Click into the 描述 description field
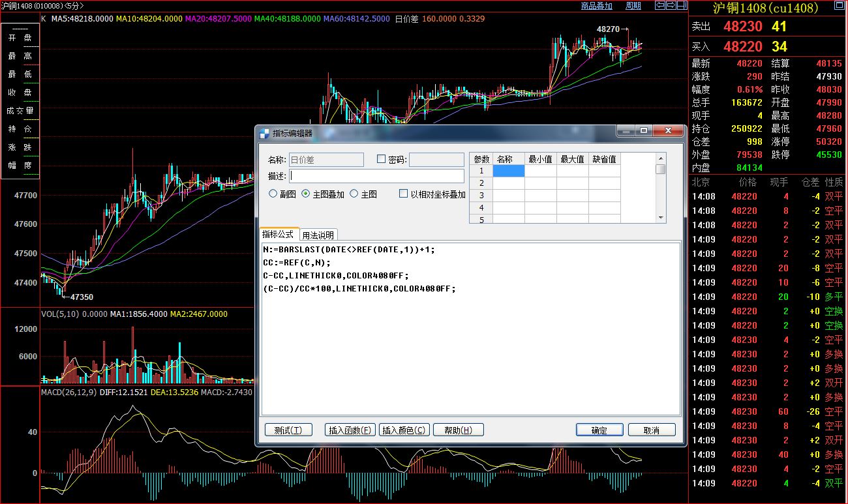The height and width of the screenshot is (504, 848). (377, 176)
